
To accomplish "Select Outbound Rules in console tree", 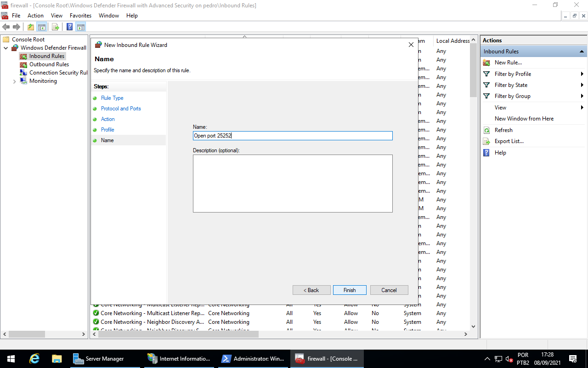I will point(49,64).
